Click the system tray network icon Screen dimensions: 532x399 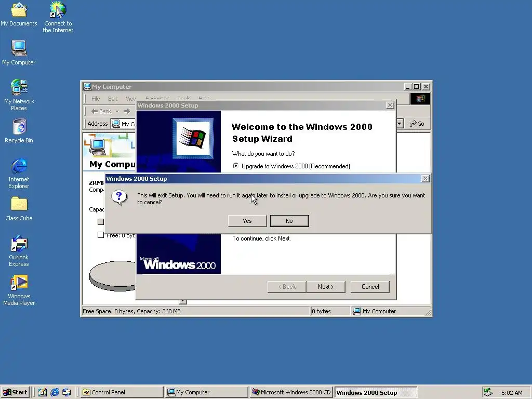coord(487,392)
